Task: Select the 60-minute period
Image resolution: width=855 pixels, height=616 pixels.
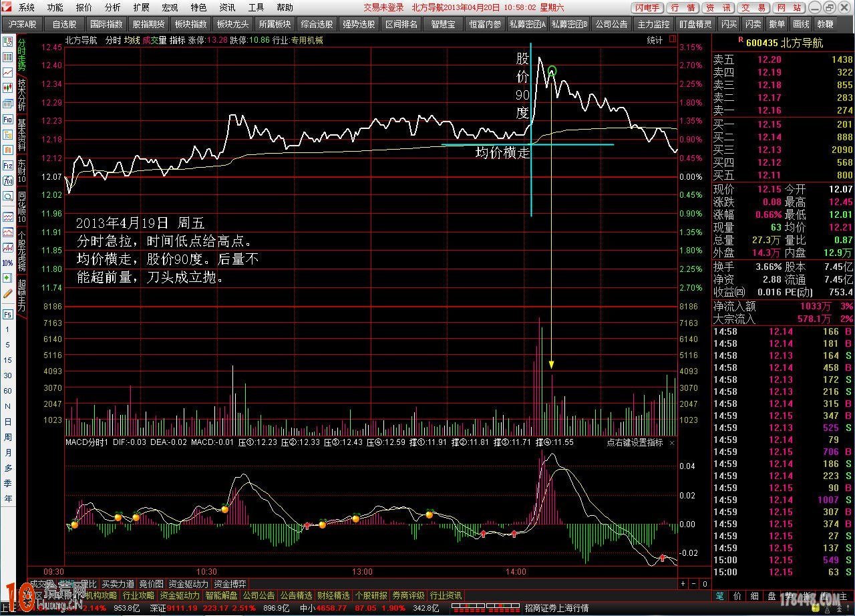Action: click(x=8, y=391)
